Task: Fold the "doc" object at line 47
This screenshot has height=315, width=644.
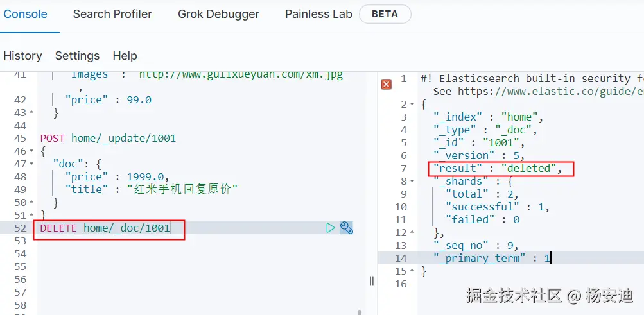Action: [32, 164]
